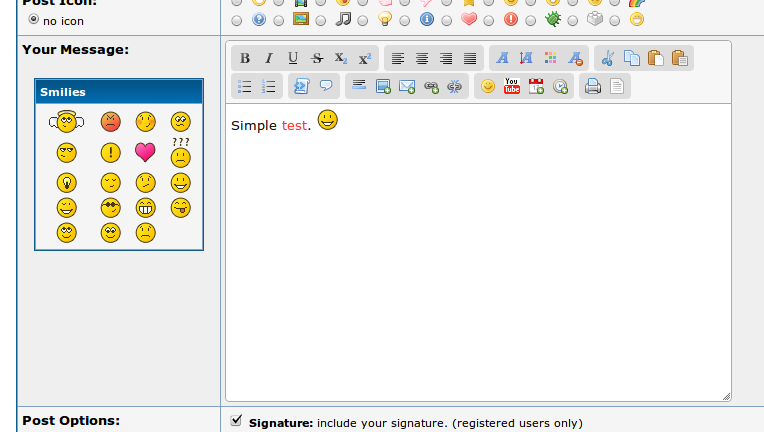Insert the pink heart smiley
This screenshot has height=432, width=764.
tap(146, 153)
